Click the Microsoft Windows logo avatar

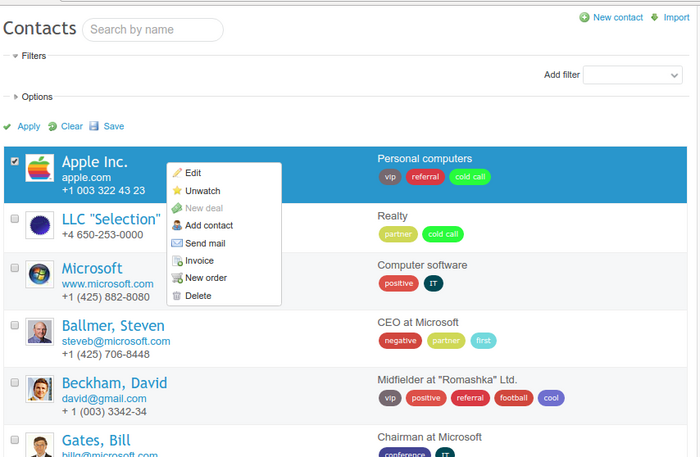tap(39, 274)
